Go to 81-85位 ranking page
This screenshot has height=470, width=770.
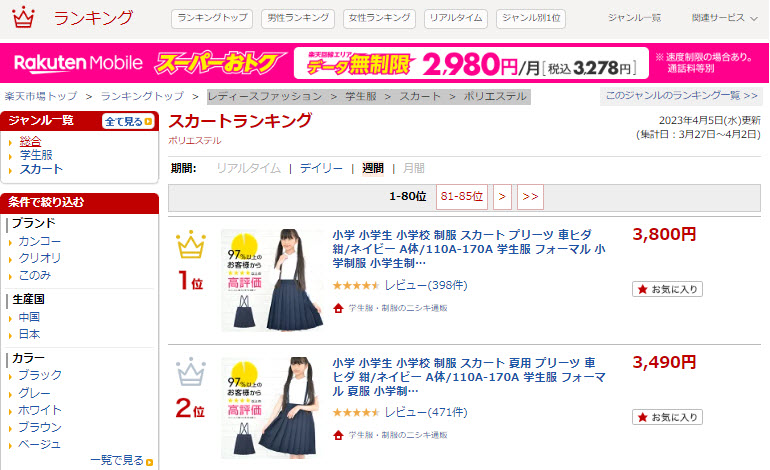tap(462, 197)
